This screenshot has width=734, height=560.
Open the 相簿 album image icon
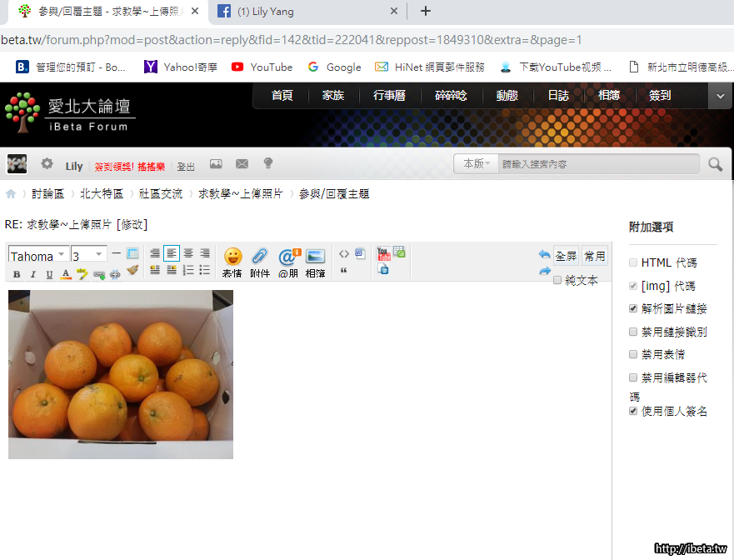click(315, 257)
